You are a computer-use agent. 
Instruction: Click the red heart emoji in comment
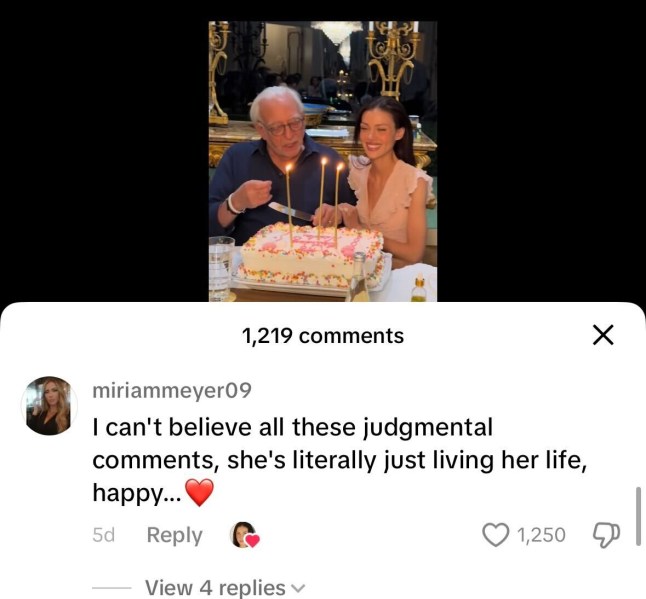[x=201, y=493]
